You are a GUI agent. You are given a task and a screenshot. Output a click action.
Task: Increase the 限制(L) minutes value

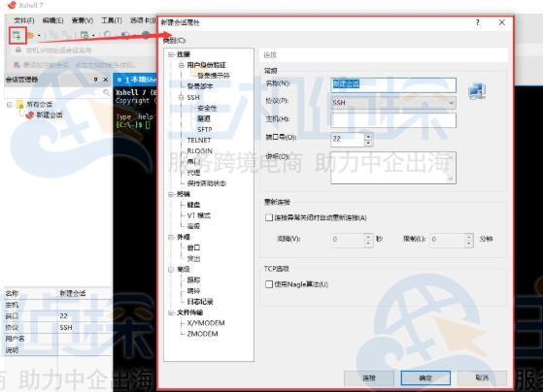tap(469, 237)
